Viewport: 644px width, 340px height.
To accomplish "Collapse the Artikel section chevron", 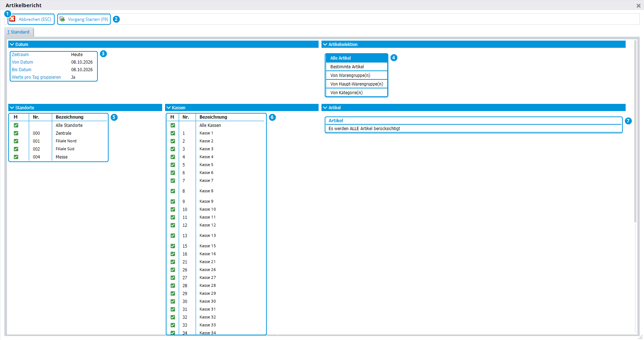I will pos(325,107).
